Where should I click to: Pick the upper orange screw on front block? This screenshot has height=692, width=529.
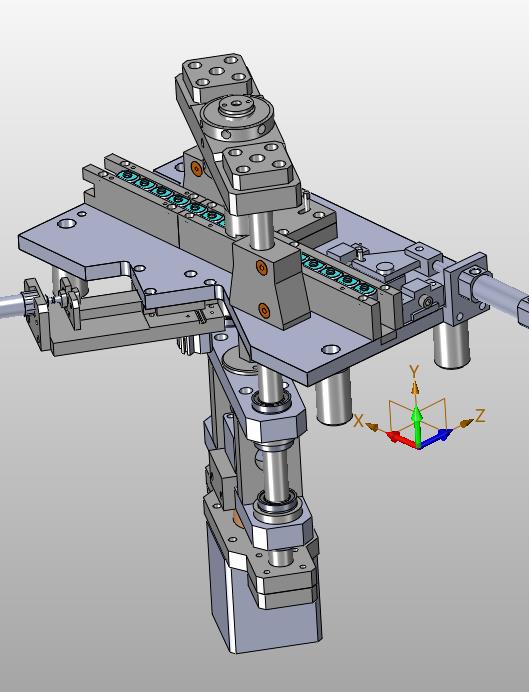click(x=262, y=267)
